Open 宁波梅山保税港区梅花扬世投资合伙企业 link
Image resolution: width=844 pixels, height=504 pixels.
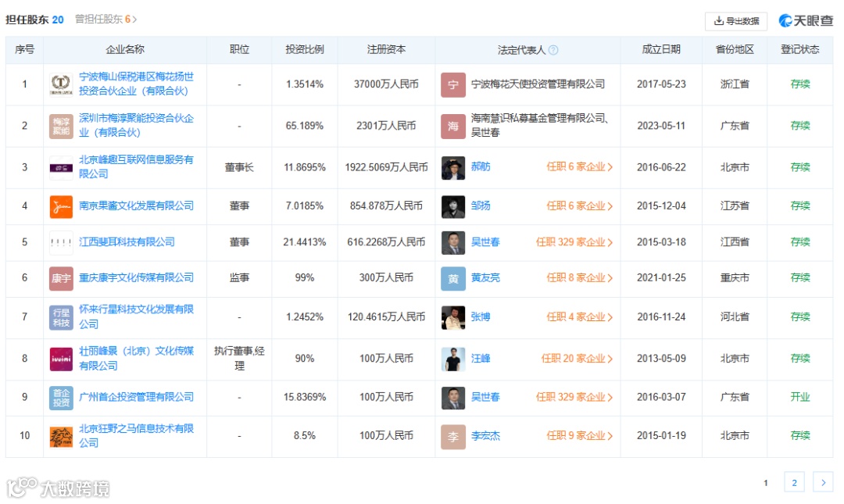click(x=136, y=84)
